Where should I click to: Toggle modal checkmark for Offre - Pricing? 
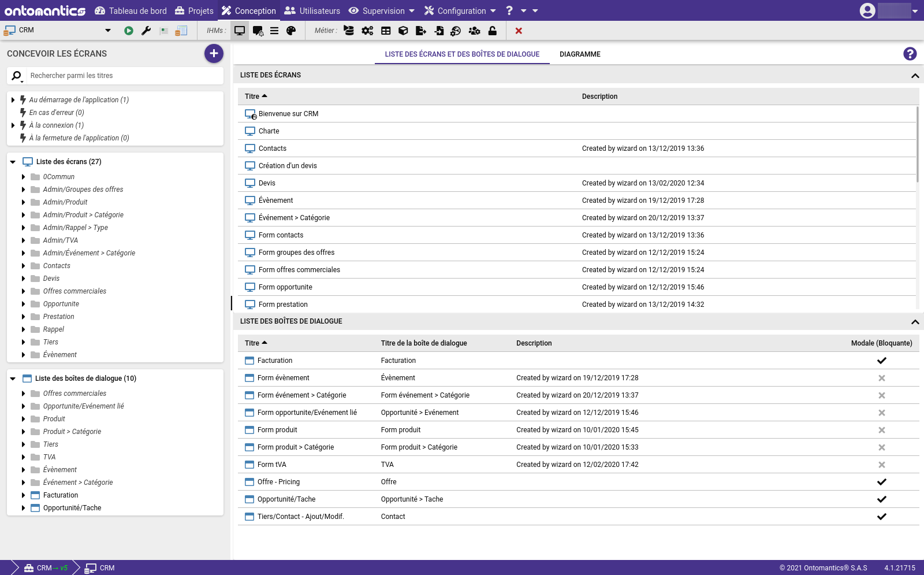pyautogui.click(x=881, y=482)
